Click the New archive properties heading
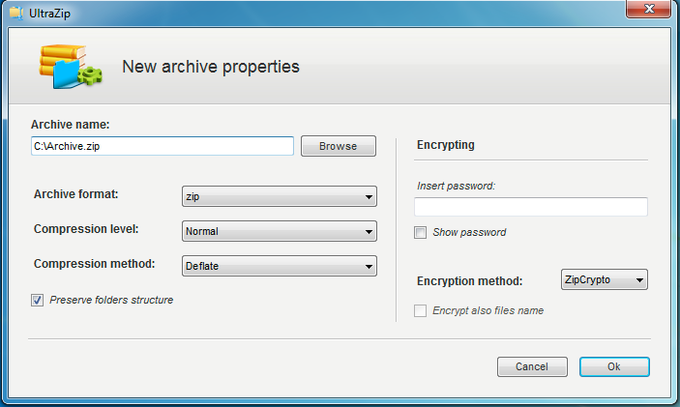680x407 pixels. [x=210, y=68]
